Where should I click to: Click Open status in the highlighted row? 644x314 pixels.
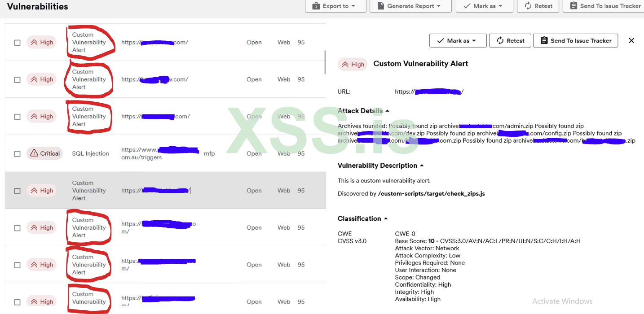pyautogui.click(x=254, y=191)
